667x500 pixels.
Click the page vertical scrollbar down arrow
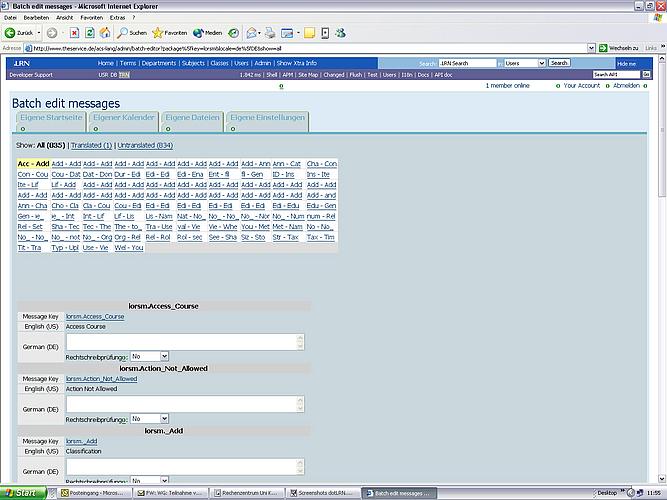pos(662,478)
